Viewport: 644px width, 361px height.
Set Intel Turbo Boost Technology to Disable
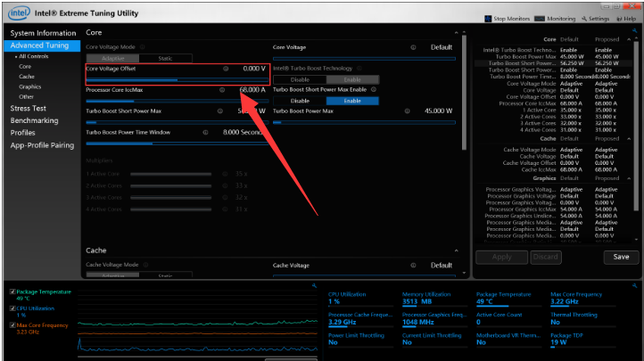[x=300, y=79]
